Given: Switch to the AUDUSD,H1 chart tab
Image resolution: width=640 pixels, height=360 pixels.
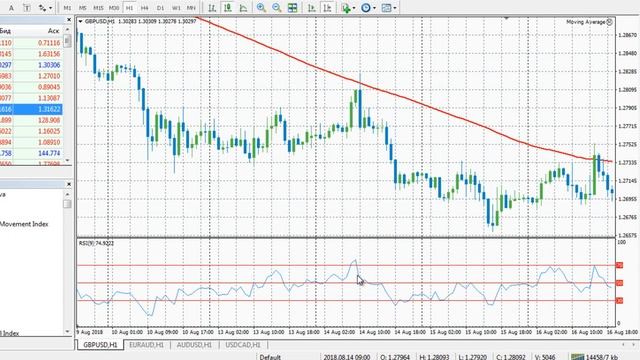Looking at the screenshot, I should pyautogui.click(x=194, y=345).
